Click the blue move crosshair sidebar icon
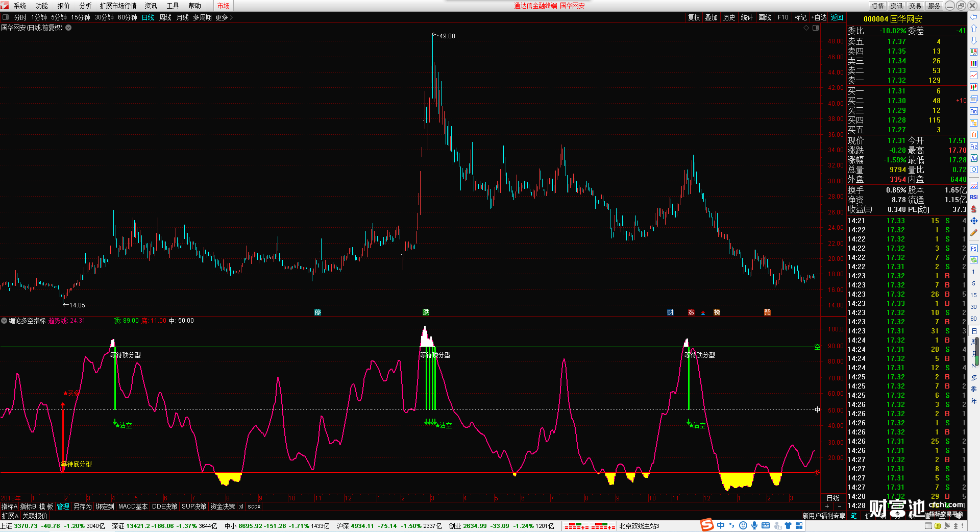 coord(974,221)
